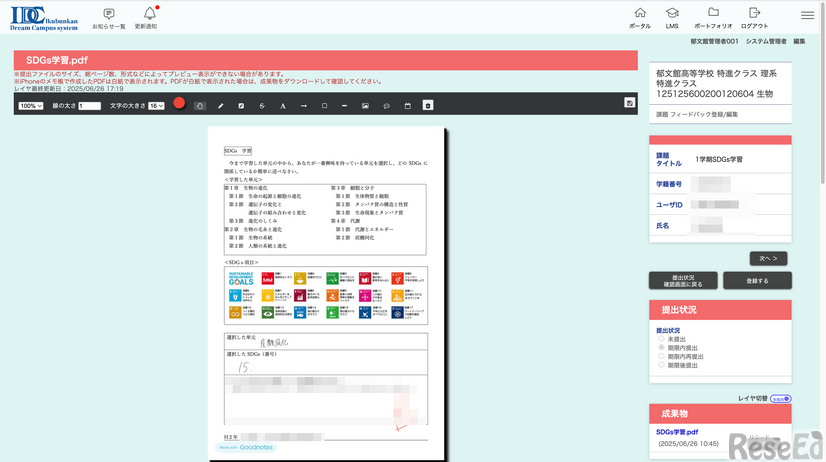Click the PDF page preview
The image size is (826, 462).
326,294
